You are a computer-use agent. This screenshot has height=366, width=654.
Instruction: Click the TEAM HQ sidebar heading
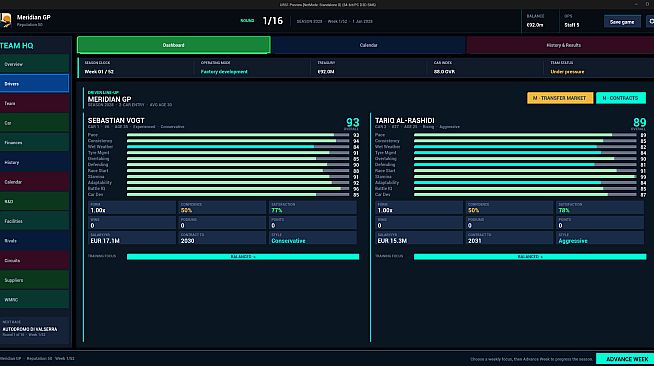(17, 45)
